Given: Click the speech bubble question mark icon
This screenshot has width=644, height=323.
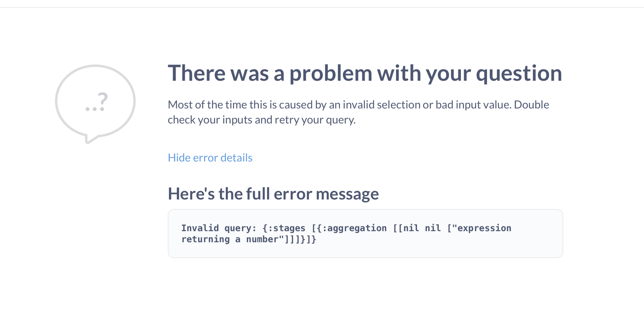Looking at the screenshot, I should [95, 104].
